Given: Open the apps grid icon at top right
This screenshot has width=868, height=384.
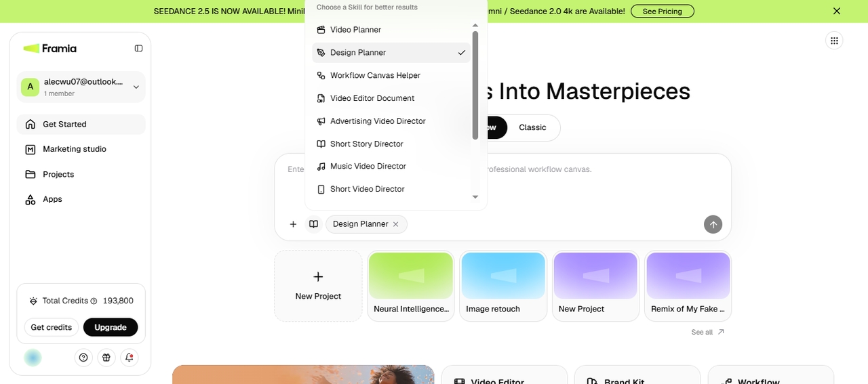Looking at the screenshot, I should coord(834,41).
